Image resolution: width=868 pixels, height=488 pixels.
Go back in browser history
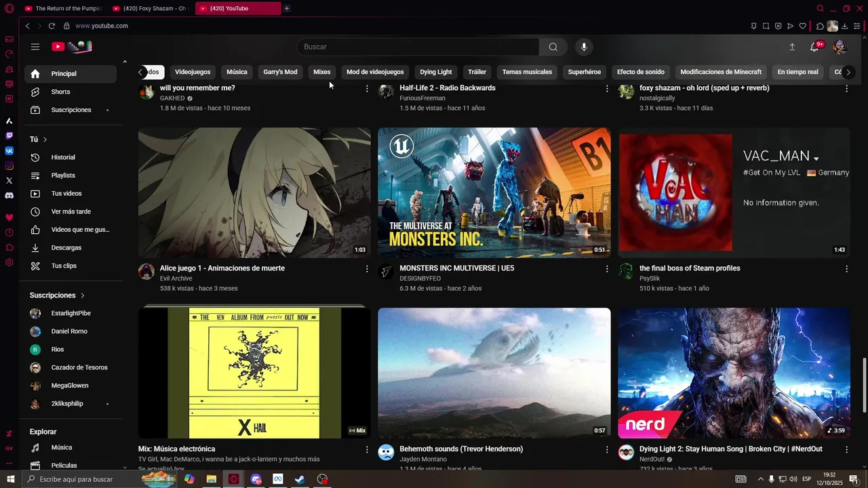[x=27, y=26]
